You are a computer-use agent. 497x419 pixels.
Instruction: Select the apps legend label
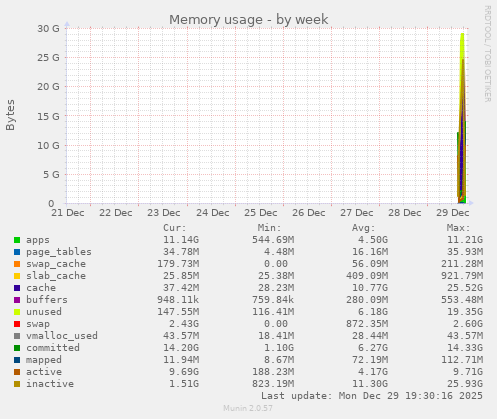[x=38, y=240]
